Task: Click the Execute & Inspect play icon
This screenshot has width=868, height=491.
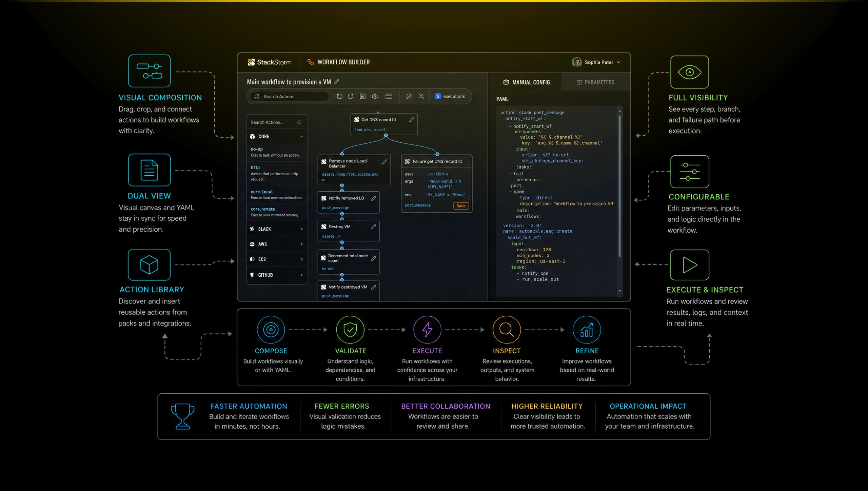Action: [x=689, y=265]
